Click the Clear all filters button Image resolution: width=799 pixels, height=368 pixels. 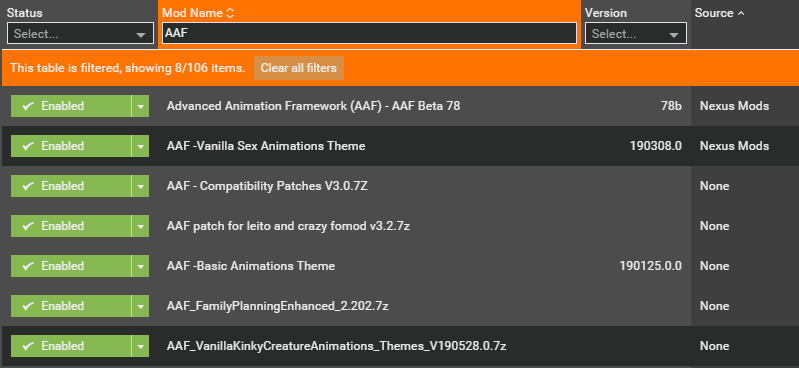(299, 68)
